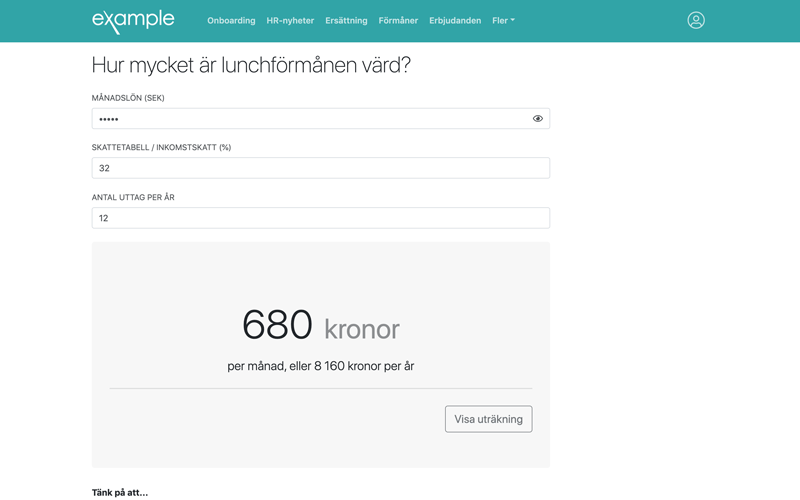This screenshot has width=800, height=500.
Task: Open the Erbjudanden section
Action: (455, 21)
